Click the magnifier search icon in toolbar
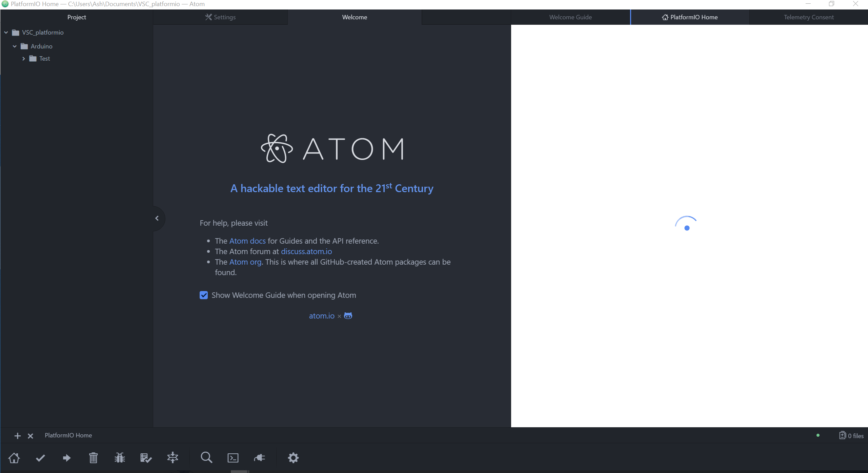 pyautogui.click(x=206, y=458)
